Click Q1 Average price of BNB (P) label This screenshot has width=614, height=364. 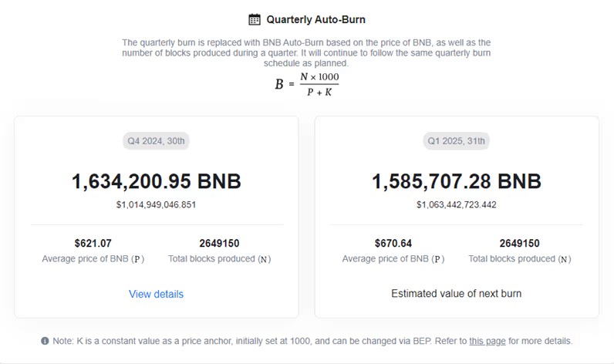pos(393,258)
